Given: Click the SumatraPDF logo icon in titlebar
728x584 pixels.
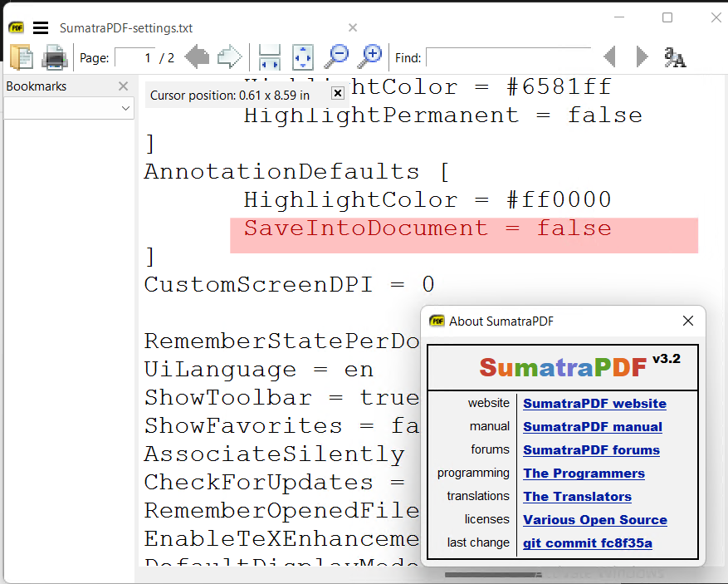Looking at the screenshot, I should tap(15, 27).
